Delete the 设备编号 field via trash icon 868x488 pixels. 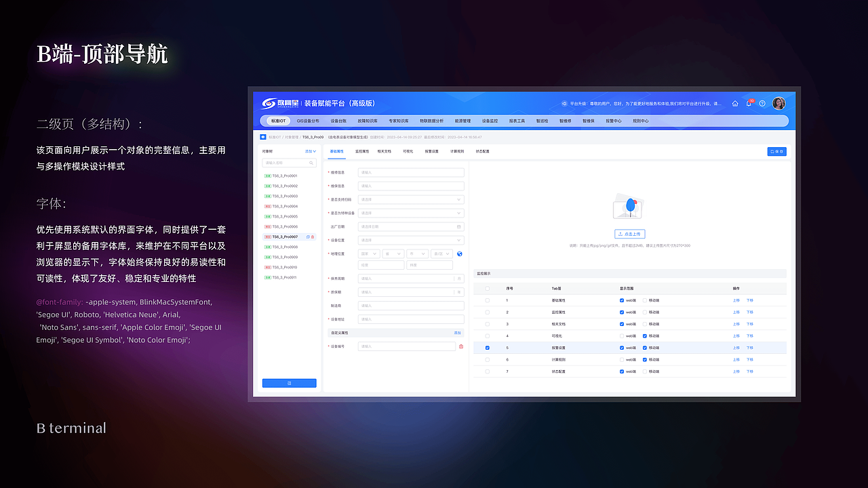point(460,346)
